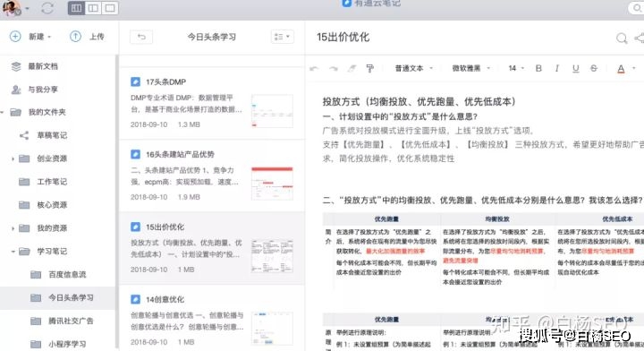The image size is (644, 351).
Task: Open the 17头条DMP note
Action: [x=212, y=104]
